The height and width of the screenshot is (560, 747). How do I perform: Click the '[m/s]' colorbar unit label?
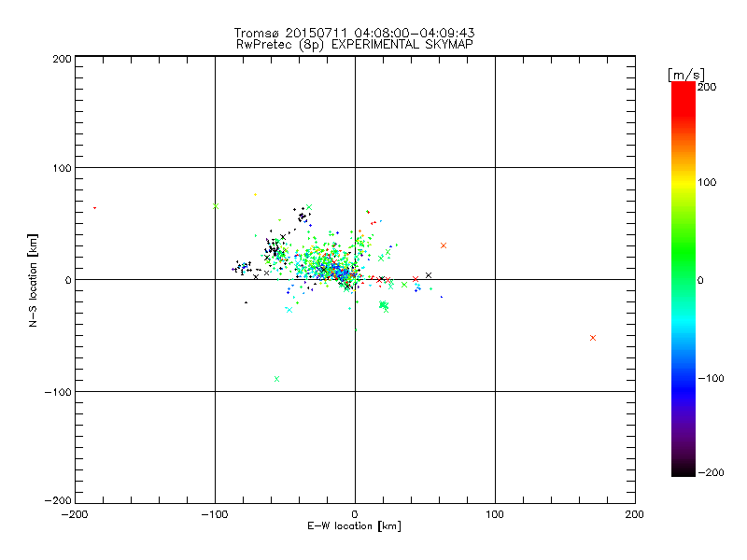click(686, 75)
